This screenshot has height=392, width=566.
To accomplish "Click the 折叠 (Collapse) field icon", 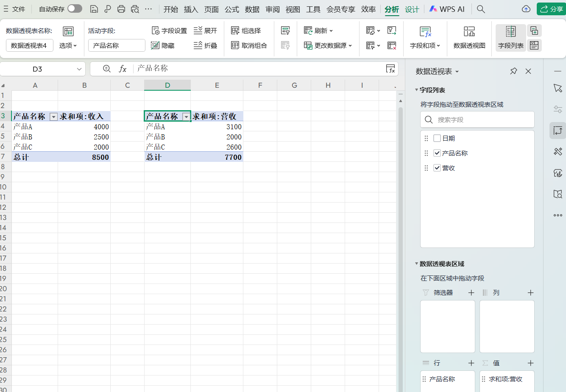I will pyautogui.click(x=198, y=45).
